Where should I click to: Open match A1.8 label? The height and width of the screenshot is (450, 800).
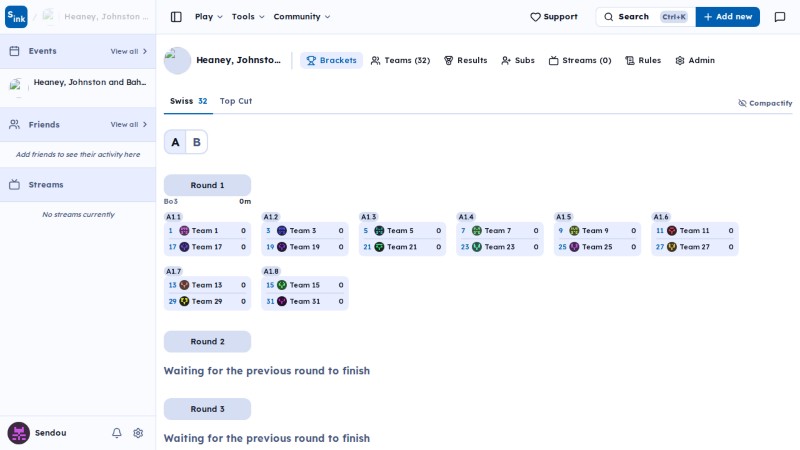[x=271, y=271]
